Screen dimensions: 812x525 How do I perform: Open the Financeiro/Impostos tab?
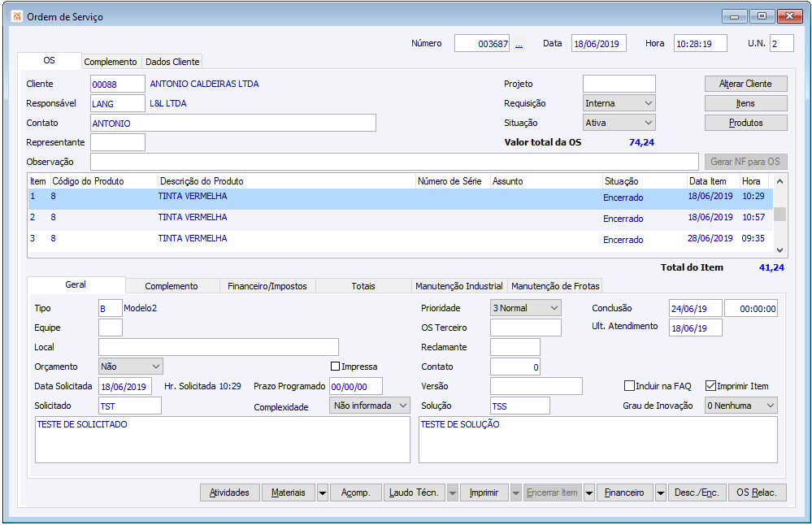[x=267, y=286]
